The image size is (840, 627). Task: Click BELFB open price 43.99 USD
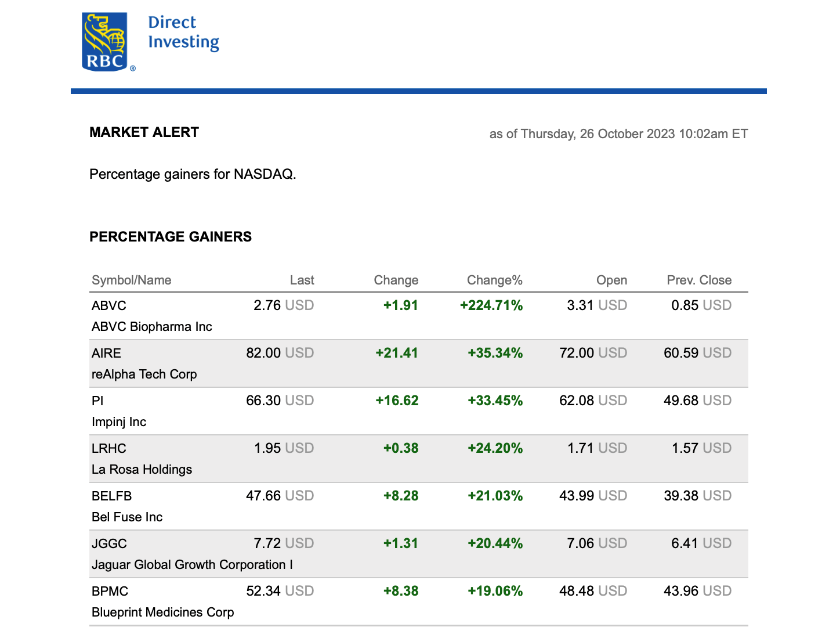pos(593,496)
